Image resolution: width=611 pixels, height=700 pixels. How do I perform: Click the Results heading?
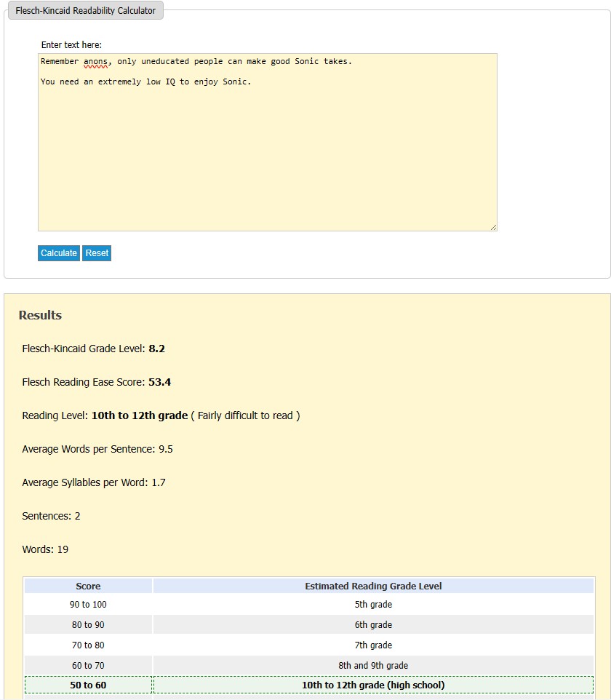tap(40, 315)
